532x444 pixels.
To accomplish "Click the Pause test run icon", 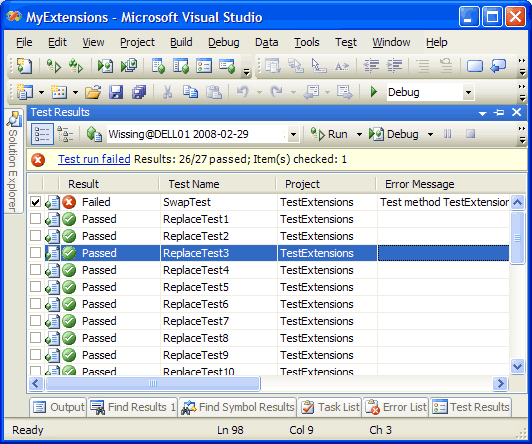I will pyautogui.click(x=448, y=134).
